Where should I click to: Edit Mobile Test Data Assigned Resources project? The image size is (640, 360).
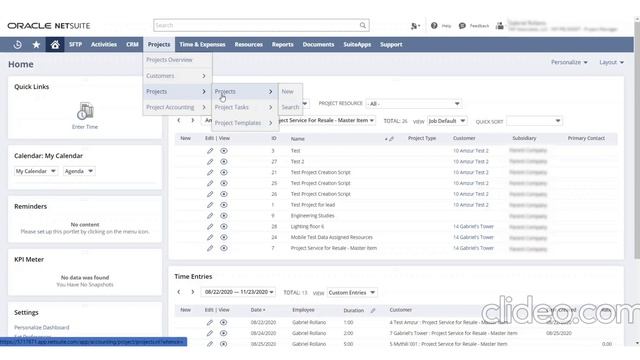[x=210, y=237]
